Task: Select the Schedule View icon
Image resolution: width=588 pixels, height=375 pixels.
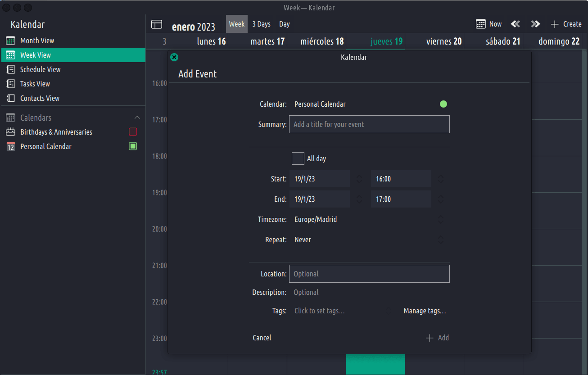Action: [11, 69]
